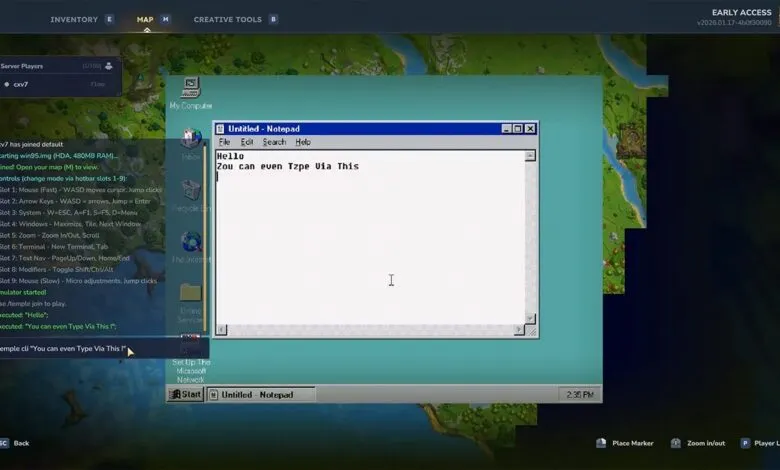Open the Online Services folder icon

(191, 302)
